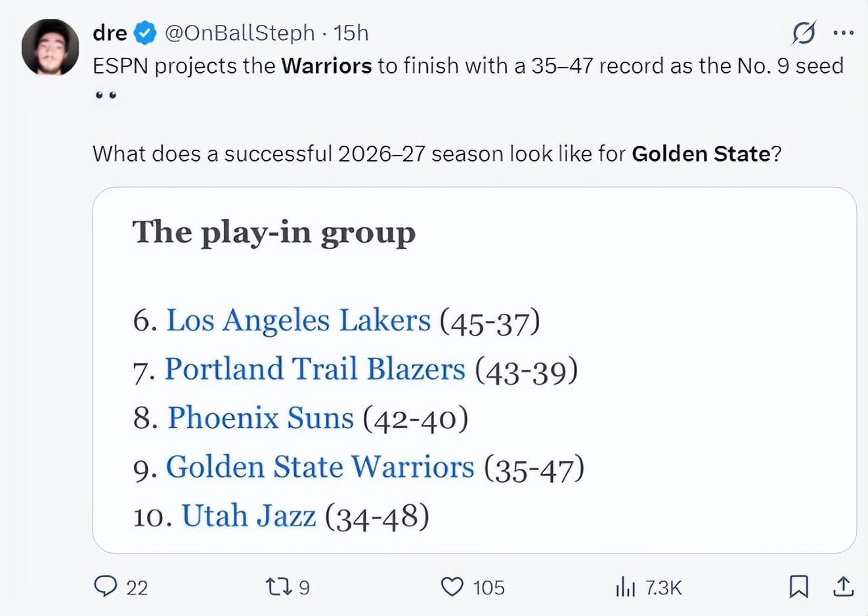This screenshot has width=868, height=616.
Task: Click the share upload icon
Action: (x=843, y=586)
